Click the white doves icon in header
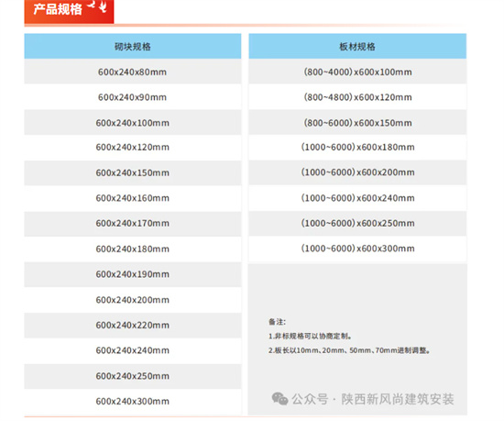504x421 pixels. (98, 6)
